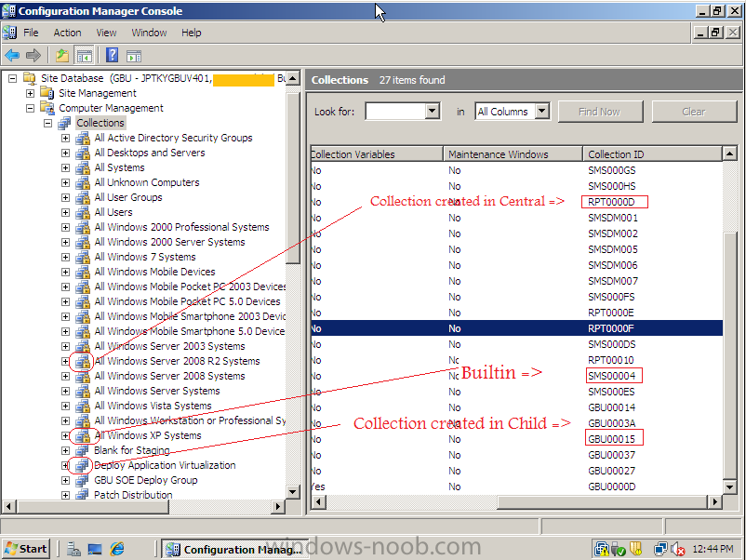Select All Windows XP Systems collection
The width and height of the screenshot is (746, 560).
click(x=148, y=435)
